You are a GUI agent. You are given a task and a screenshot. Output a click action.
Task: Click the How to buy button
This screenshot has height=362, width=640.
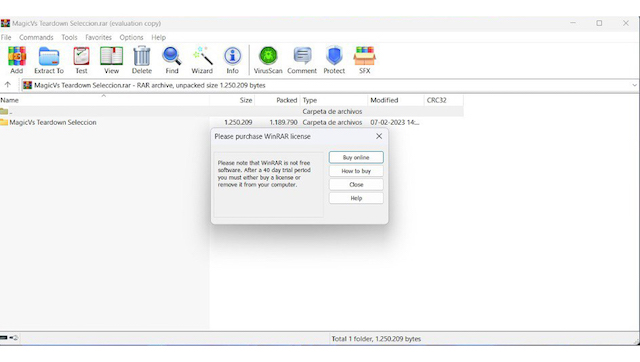tap(356, 171)
